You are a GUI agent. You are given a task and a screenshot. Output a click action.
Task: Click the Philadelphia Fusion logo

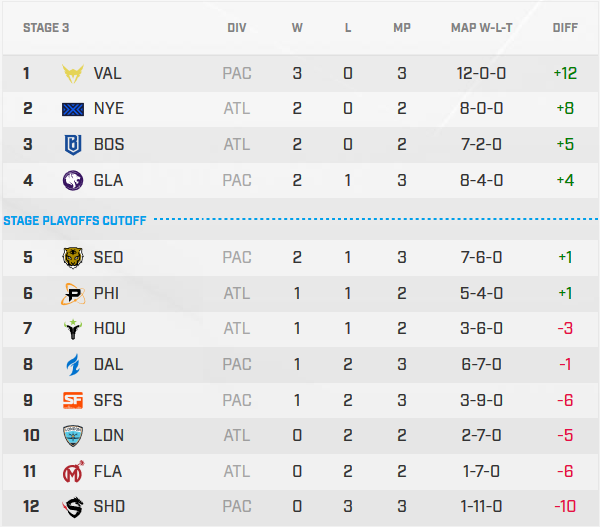73,294
